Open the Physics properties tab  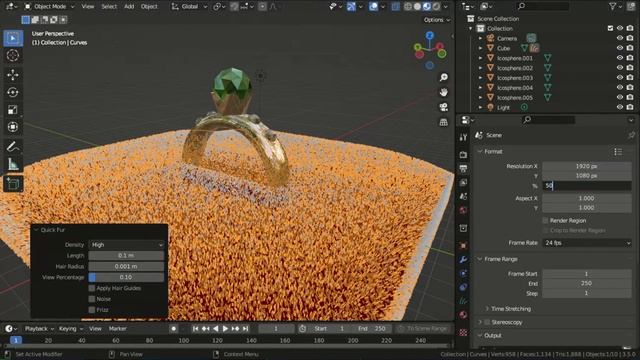[x=463, y=287]
